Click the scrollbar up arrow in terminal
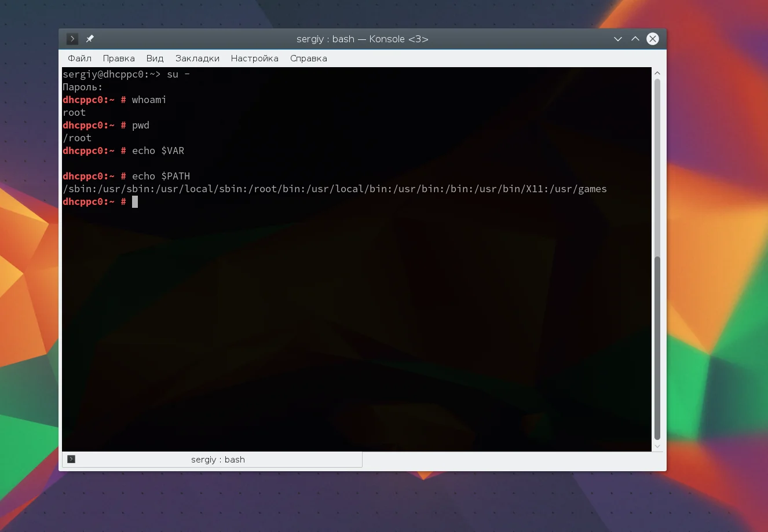 (657, 73)
